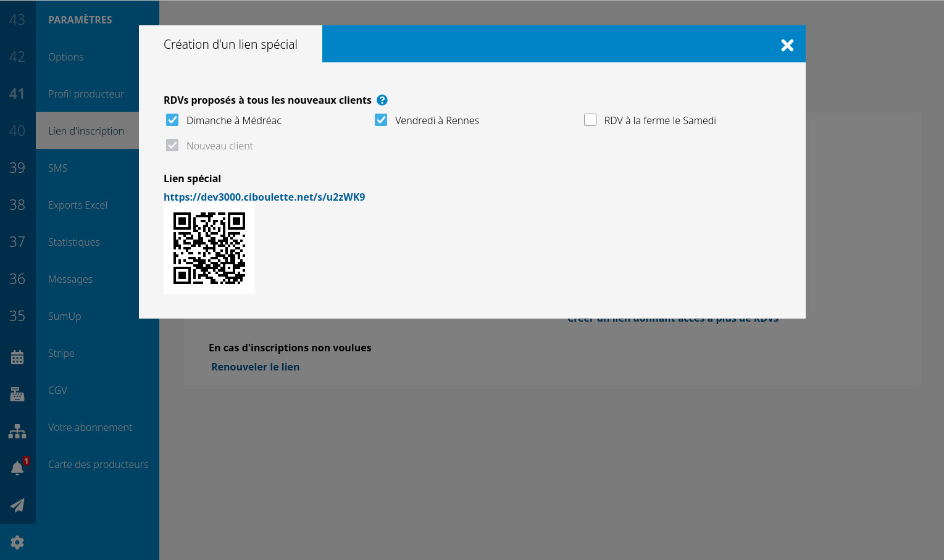
Task: Go to Profil producteur settings
Action: pos(86,94)
